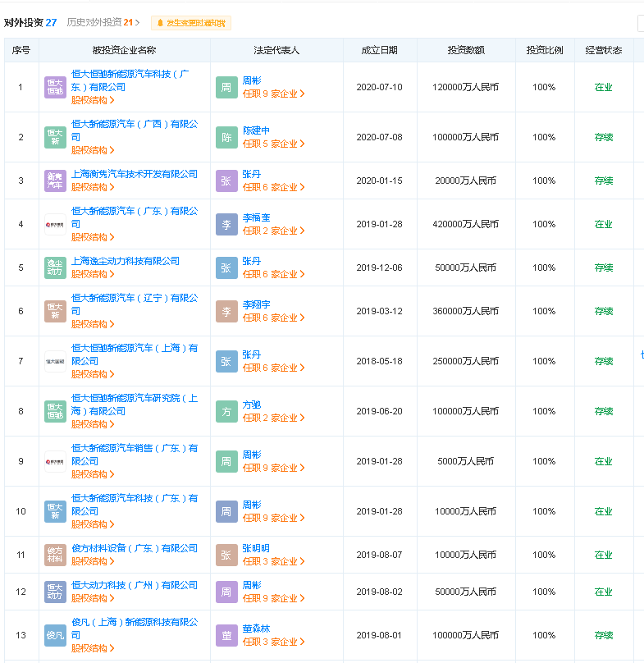The image size is (644, 663).
Task: Open 任职 2 家企业 for 李福奎
Action: [x=273, y=231]
